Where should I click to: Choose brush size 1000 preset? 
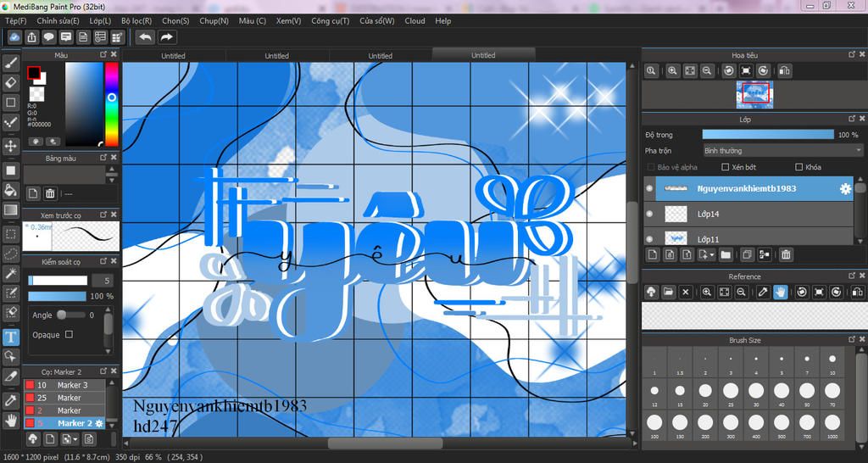pos(832,427)
